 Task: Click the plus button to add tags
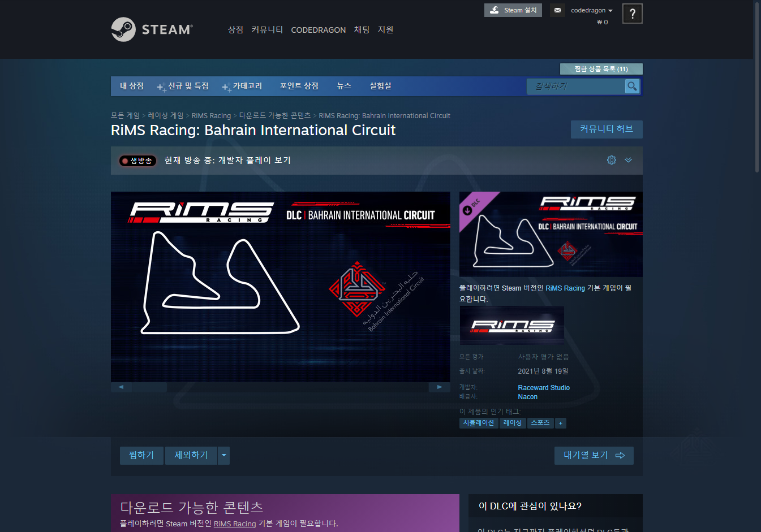point(561,423)
